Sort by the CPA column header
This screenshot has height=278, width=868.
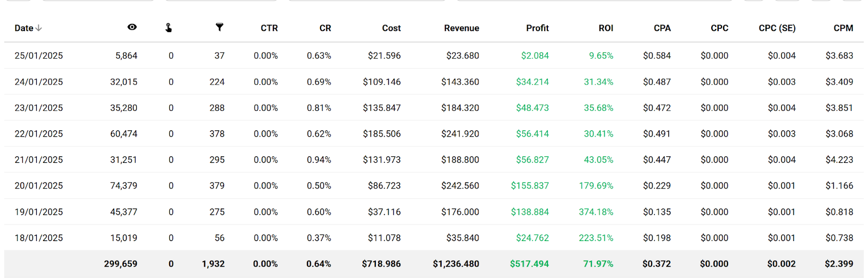coord(662,28)
